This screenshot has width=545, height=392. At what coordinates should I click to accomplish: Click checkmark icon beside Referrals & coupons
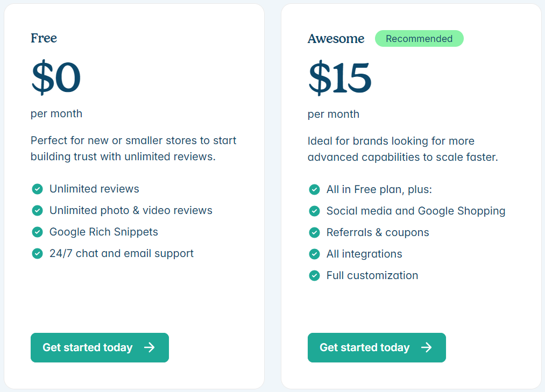(314, 232)
